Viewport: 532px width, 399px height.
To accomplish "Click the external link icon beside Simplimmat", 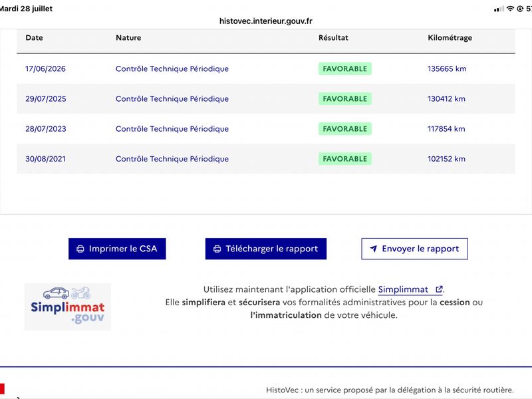I will coord(439,289).
